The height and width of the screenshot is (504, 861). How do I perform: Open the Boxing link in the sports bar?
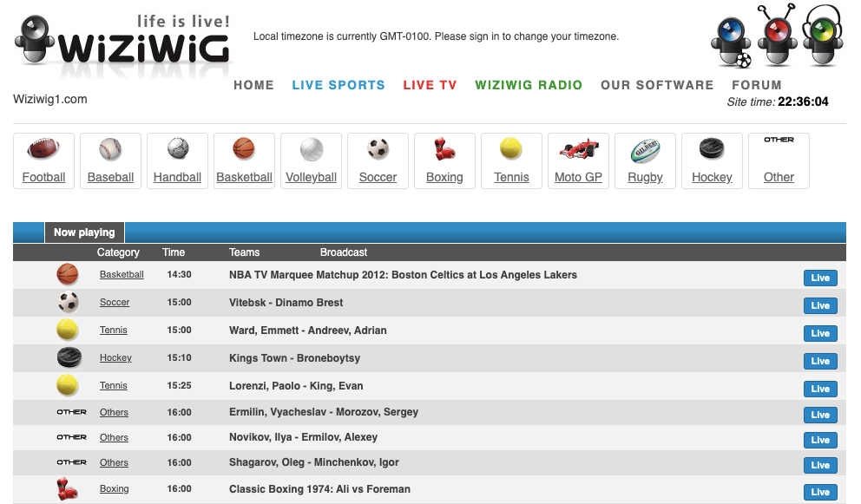(x=444, y=177)
